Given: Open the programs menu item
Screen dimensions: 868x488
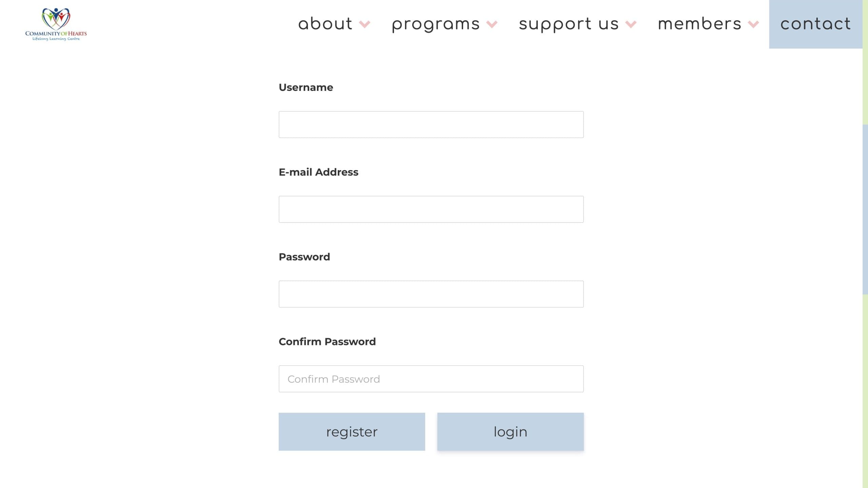Looking at the screenshot, I should (436, 24).
